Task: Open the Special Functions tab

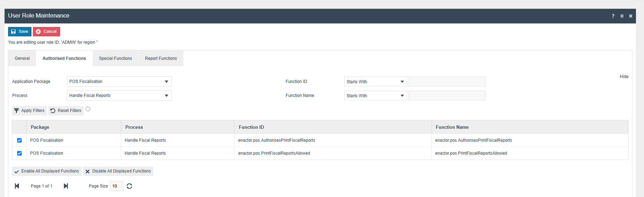Action: (115, 58)
